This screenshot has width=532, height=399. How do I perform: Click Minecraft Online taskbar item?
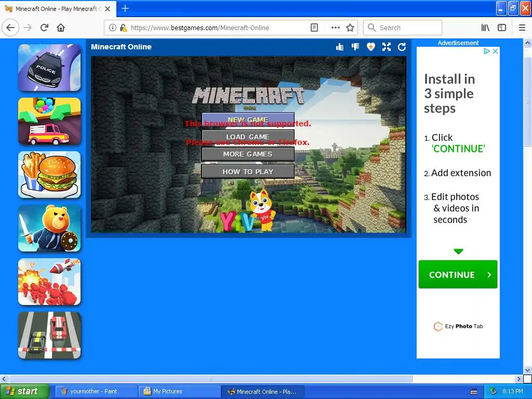tap(262, 391)
